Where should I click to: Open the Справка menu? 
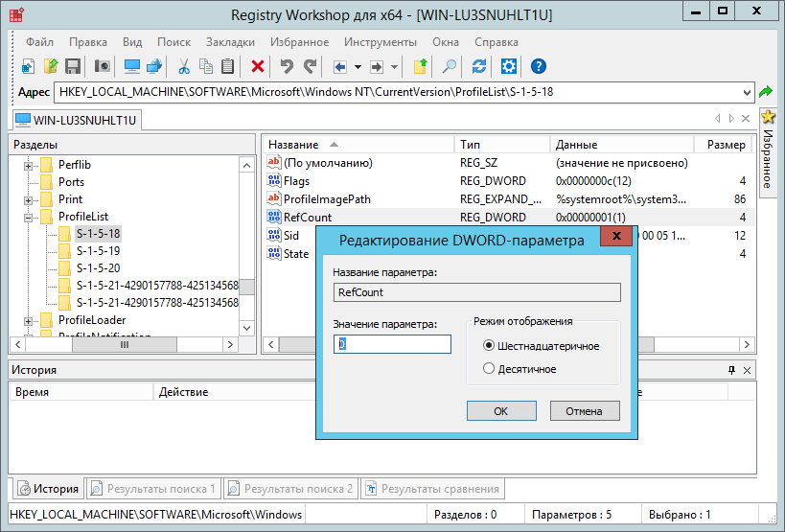[496, 42]
